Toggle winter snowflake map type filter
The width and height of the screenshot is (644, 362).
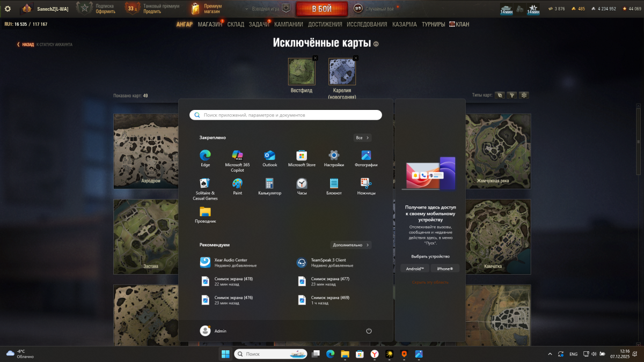coord(524,95)
